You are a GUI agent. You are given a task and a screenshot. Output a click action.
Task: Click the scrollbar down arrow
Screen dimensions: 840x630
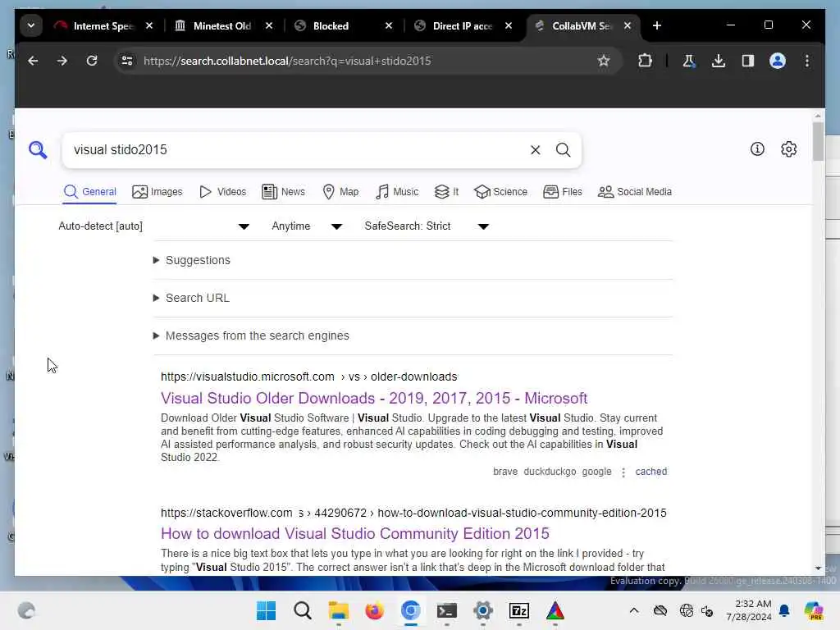pyautogui.click(x=818, y=568)
